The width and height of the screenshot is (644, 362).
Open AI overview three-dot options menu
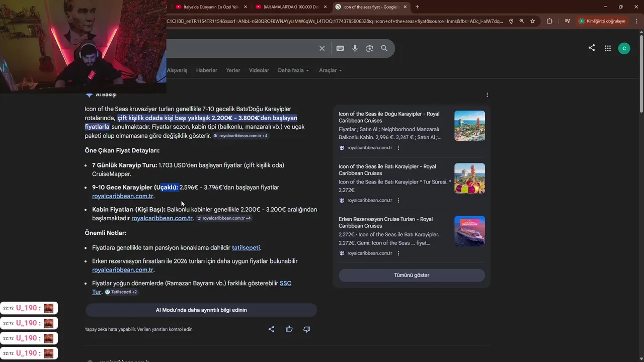tap(487, 95)
